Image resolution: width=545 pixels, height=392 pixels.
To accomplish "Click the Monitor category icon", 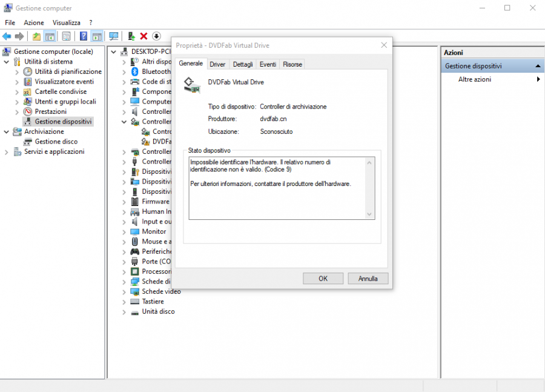I will pyautogui.click(x=135, y=231).
